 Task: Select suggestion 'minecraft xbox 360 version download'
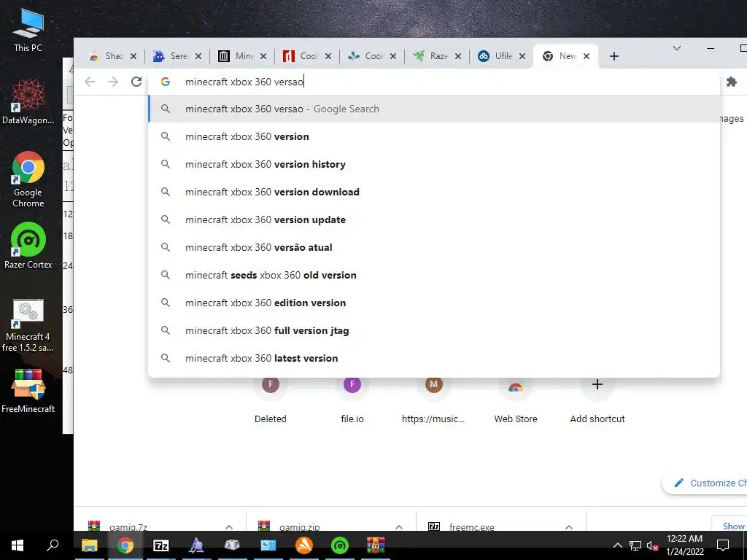coord(434,192)
